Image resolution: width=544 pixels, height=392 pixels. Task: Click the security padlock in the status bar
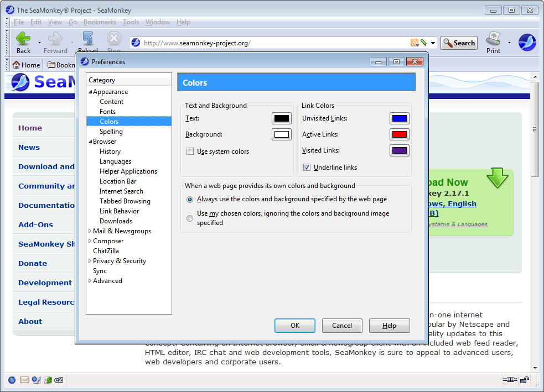(x=524, y=380)
